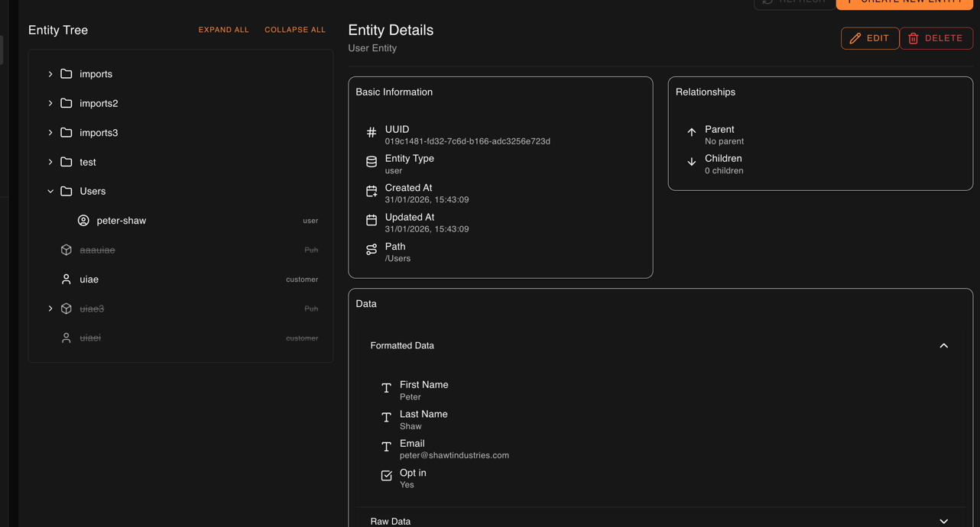Click EXPAND ALL in the Entity Tree
This screenshot has width=980, height=527.
(x=223, y=30)
